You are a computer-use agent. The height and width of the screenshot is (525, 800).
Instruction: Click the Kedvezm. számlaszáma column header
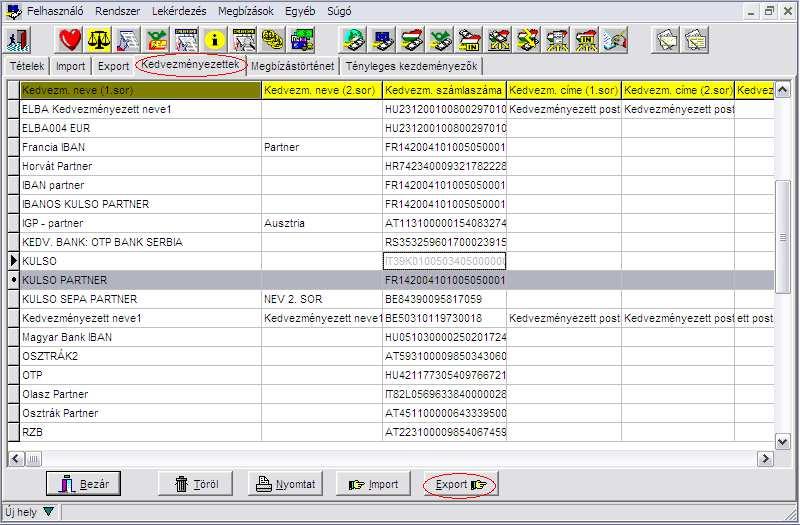pos(444,90)
